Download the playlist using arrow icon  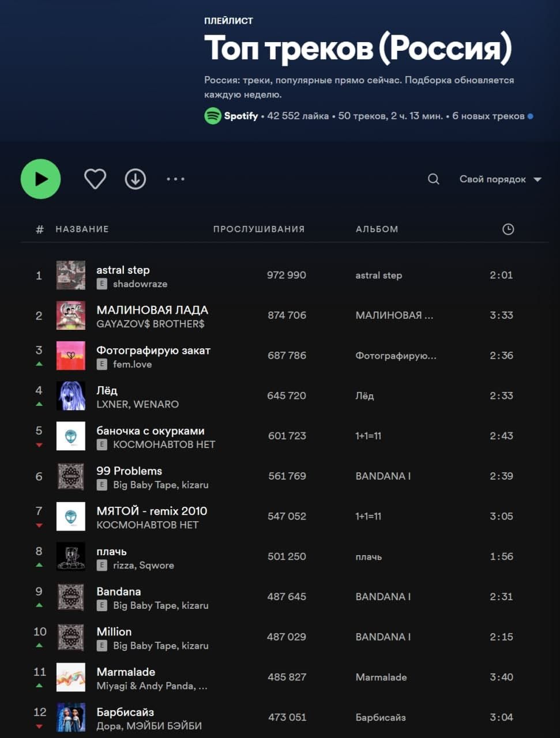[136, 179]
